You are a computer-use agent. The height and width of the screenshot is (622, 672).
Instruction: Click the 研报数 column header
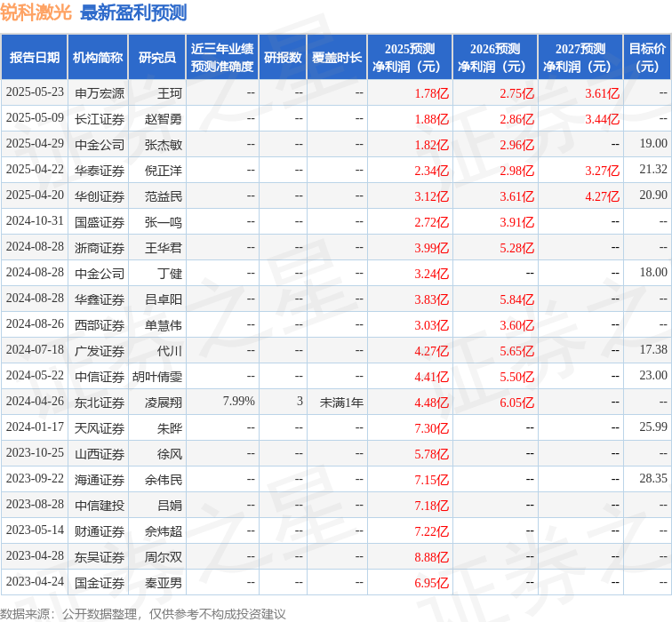(x=283, y=58)
